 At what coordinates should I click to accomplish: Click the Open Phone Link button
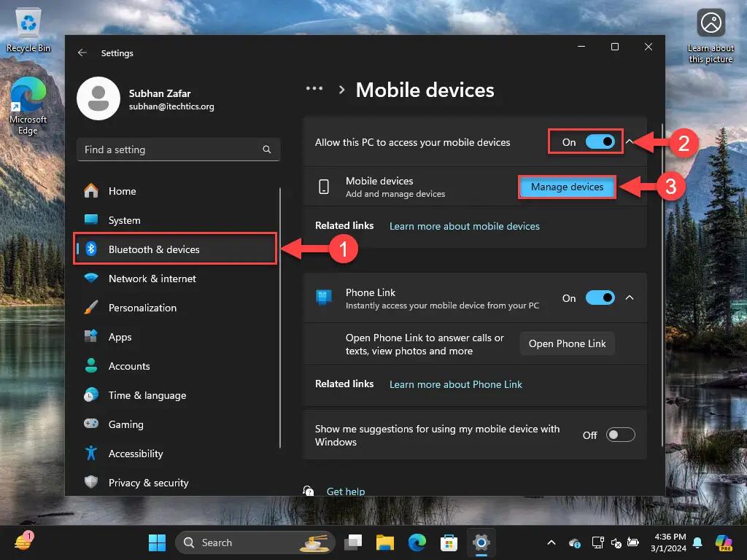(x=567, y=343)
